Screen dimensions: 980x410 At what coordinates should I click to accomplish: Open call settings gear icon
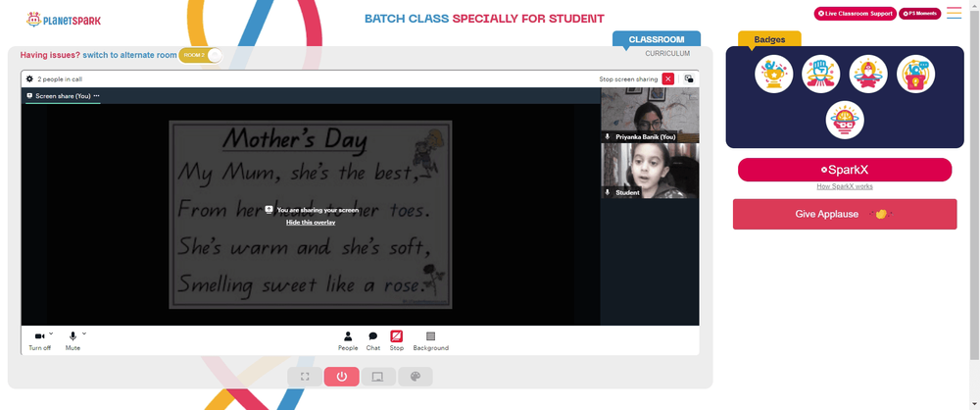(x=29, y=78)
